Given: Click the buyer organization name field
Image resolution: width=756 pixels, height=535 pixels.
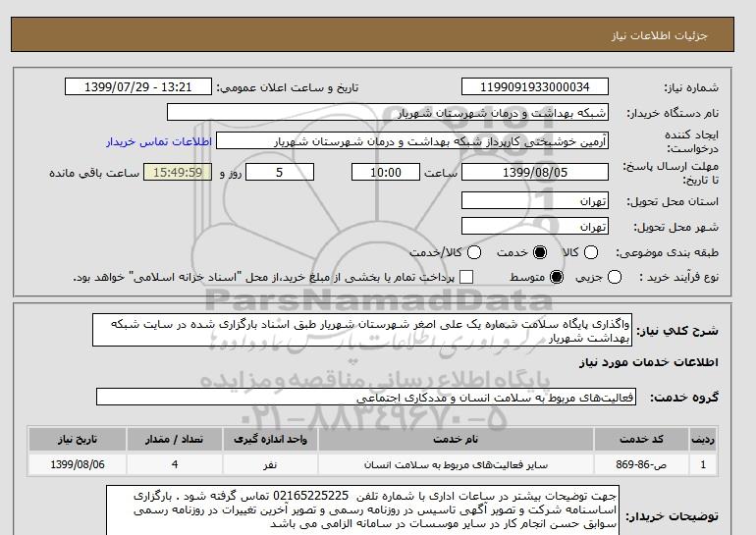Looking at the screenshot, I should (x=387, y=112).
